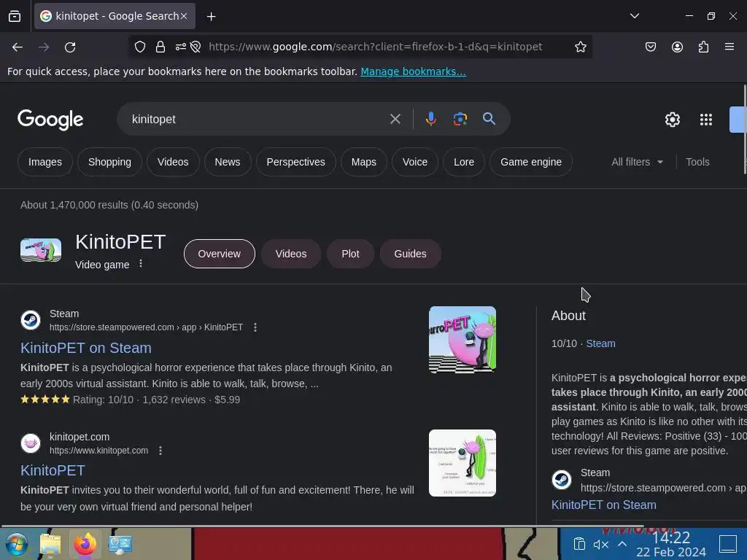This screenshot has width=747, height=560.
Task: Click the Google search box containing kinitopet
Action: click(258, 119)
